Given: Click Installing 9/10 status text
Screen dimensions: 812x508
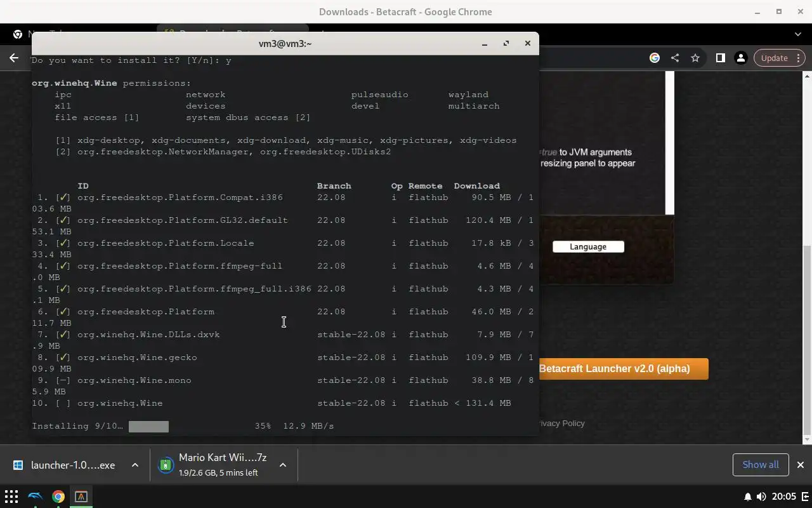Looking at the screenshot, I should [x=77, y=426].
